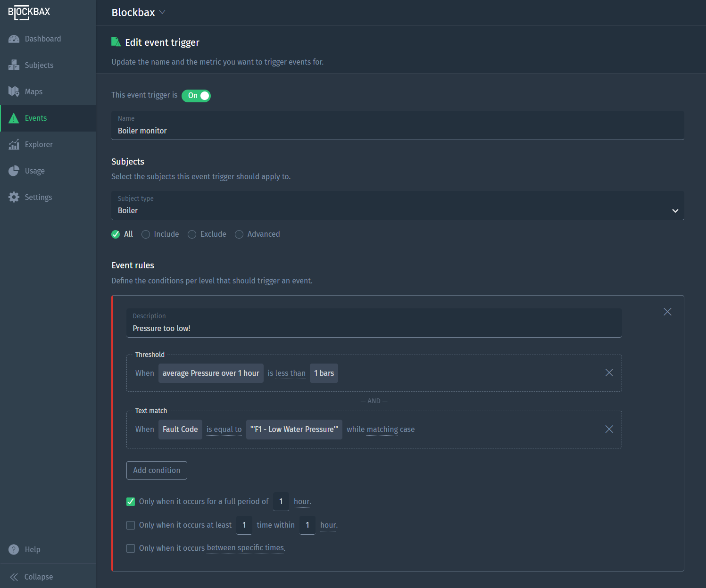Image resolution: width=706 pixels, height=588 pixels.
Task: Click the Name input field
Action: pos(397,131)
